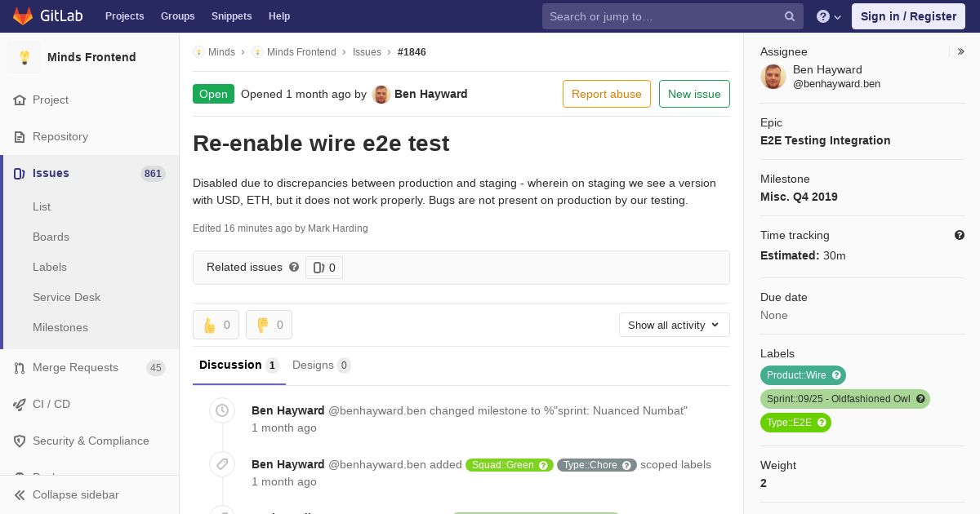Switch to the Designs tab
980x514 pixels.
point(322,366)
